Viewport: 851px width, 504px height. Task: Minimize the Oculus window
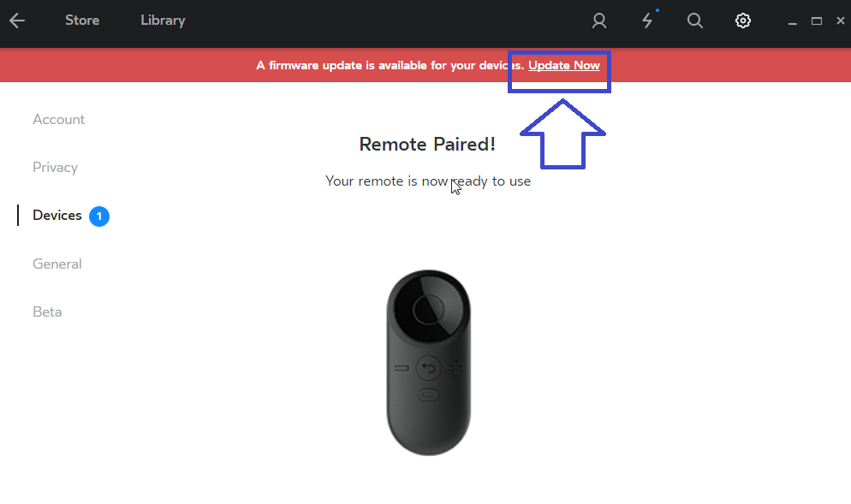tap(793, 21)
